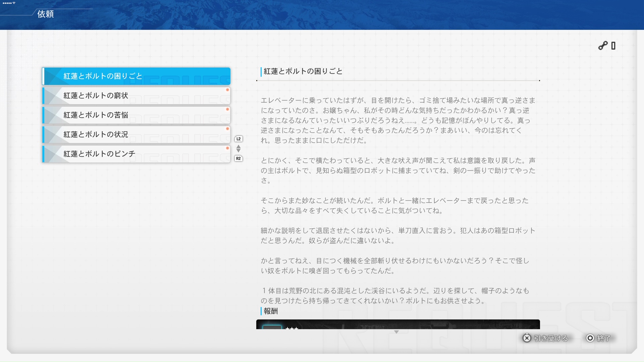Image resolution: width=644 pixels, height=362 pixels.
Task: Click the L2 shoulder button icon beside quest list
Action: [x=238, y=138]
